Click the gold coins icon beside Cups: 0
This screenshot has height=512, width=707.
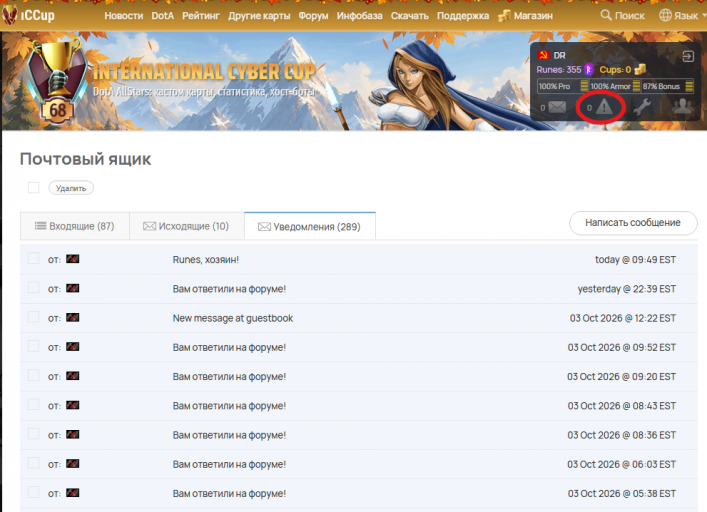click(640, 69)
